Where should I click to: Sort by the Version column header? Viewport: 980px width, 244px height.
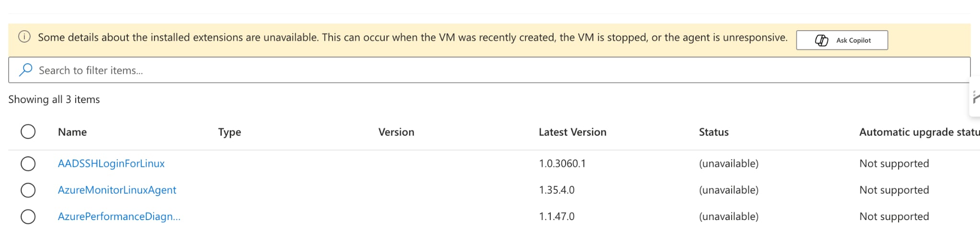click(x=396, y=132)
